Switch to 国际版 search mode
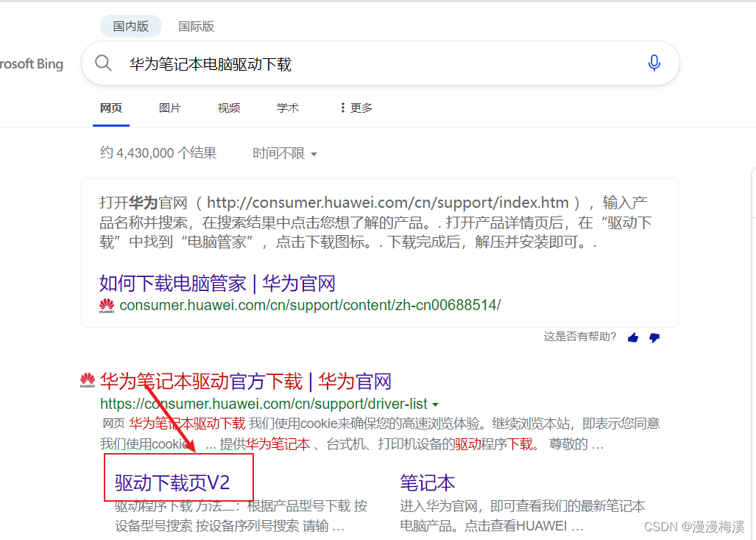This screenshot has width=756, height=540. (197, 26)
